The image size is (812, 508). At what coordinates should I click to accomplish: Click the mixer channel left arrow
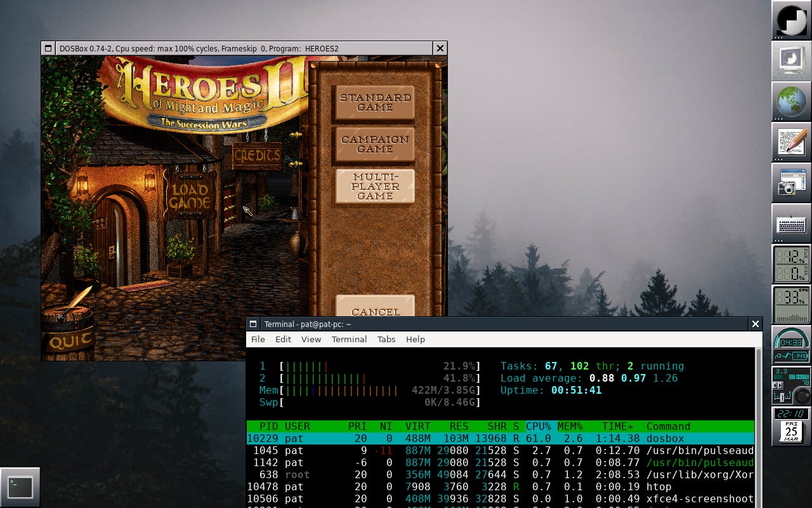point(775,385)
